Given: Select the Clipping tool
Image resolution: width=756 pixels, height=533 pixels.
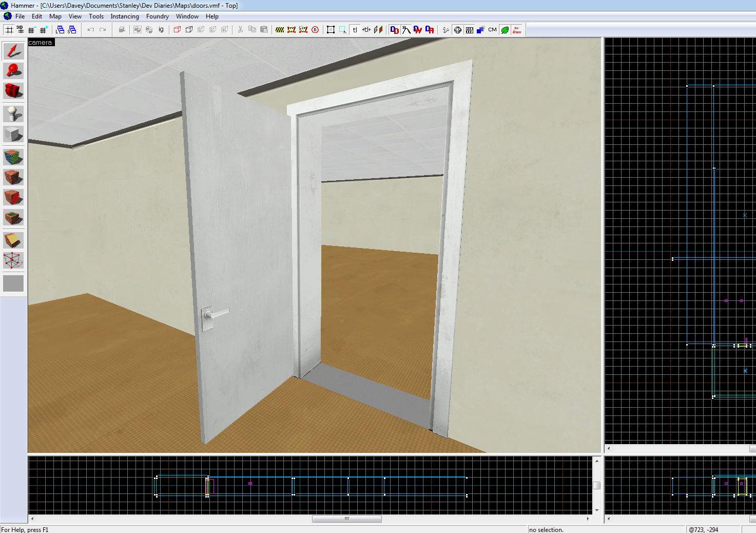Looking at the screenshot, I should pos(13,240).
